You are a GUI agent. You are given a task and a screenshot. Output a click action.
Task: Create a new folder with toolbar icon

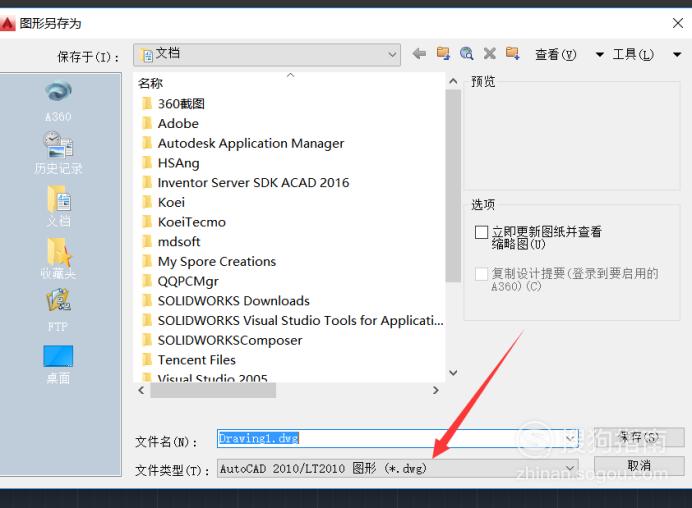pos(512,53)
